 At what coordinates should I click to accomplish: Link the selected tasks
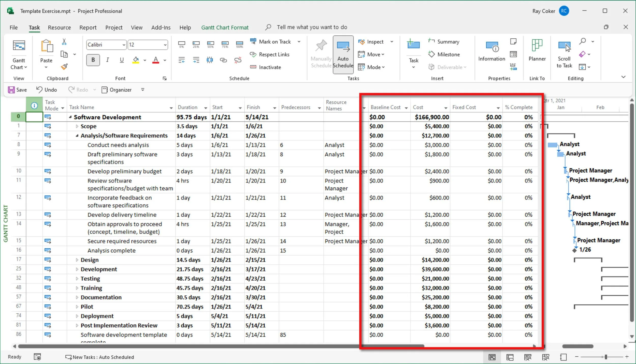click(x=223, y=60)
